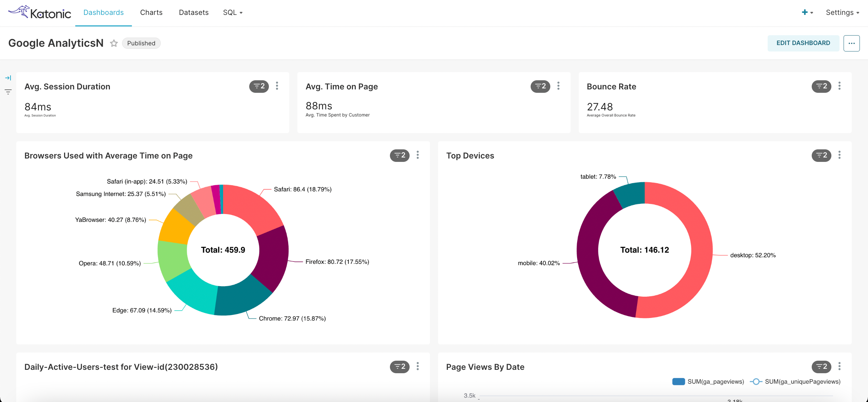Click the 'Samsung Internet: 25.37 (5.51%)' label

pyautogui.click(x=121, y=194)
